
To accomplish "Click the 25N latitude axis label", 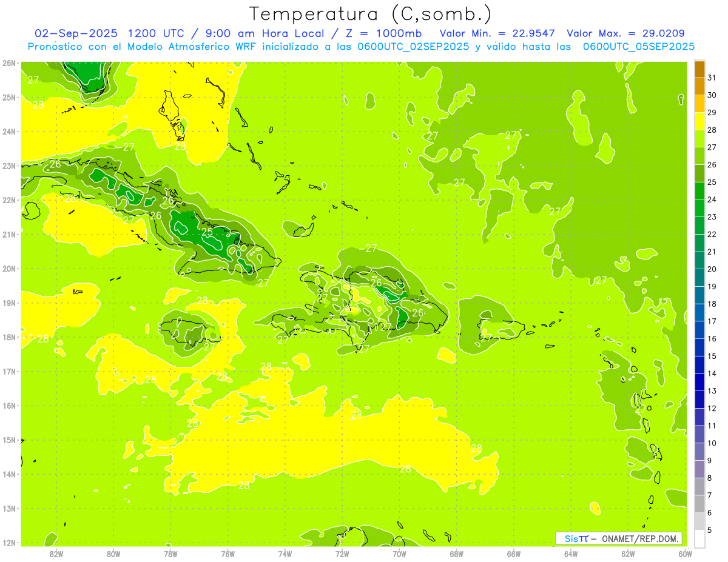I will coord(9,97).
